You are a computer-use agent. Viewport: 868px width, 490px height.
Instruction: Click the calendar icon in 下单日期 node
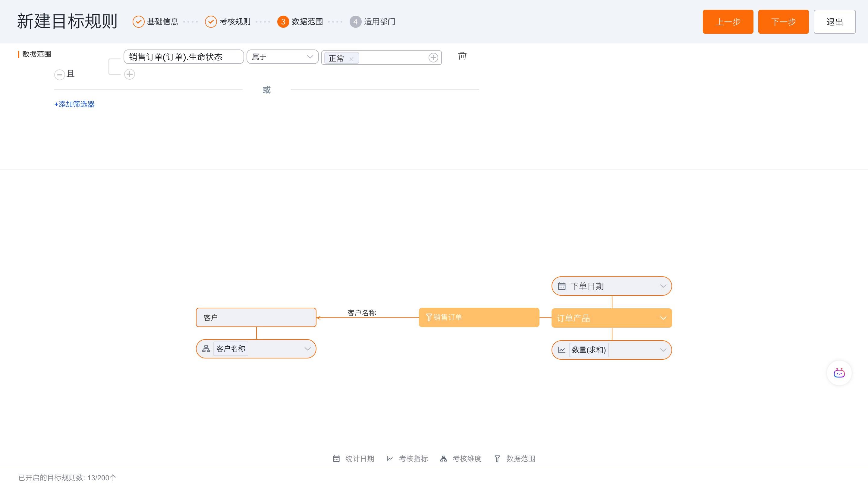point(561,286)
